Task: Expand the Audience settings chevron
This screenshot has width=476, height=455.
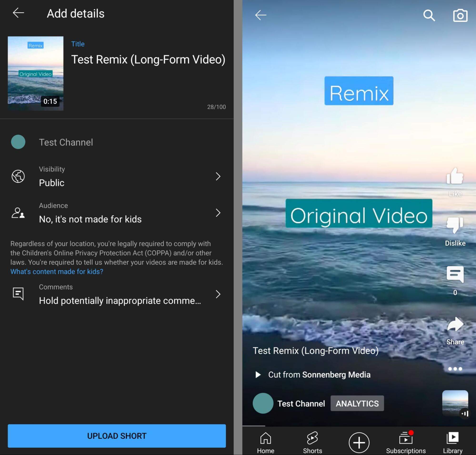Action: point(218,213)
